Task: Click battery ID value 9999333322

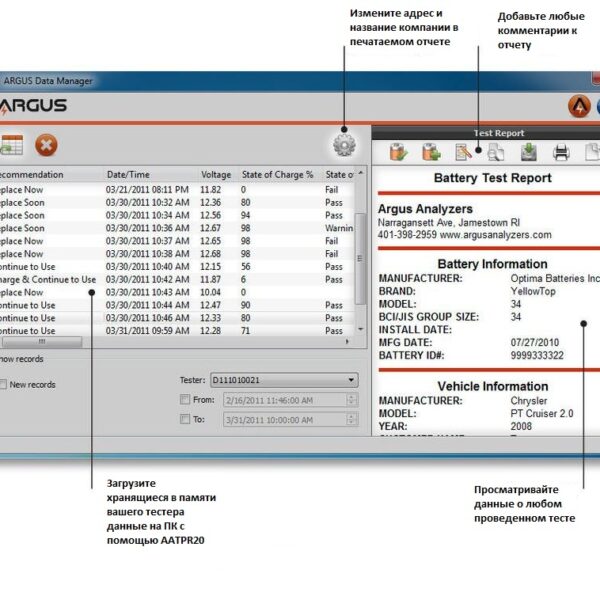Action: pos(537,355)
